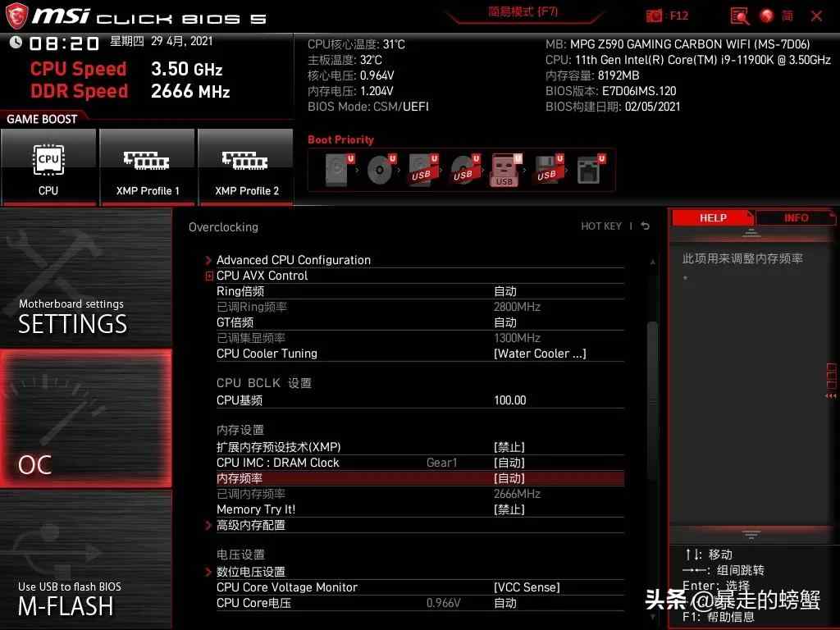
Task: Select the optical disc boot device icon
Action: click(x=381, y=170)
